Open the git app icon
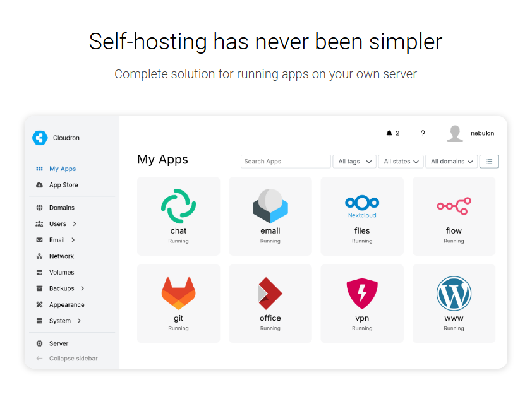Screen dimensions: 532x404 (x=178, y=293)
